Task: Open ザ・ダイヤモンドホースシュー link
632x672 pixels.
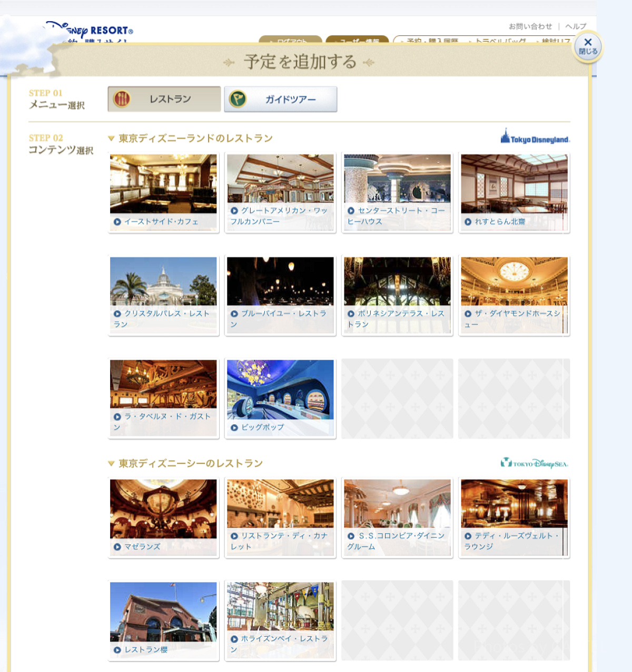Action: pyautogui.click(x=512, y=319)
